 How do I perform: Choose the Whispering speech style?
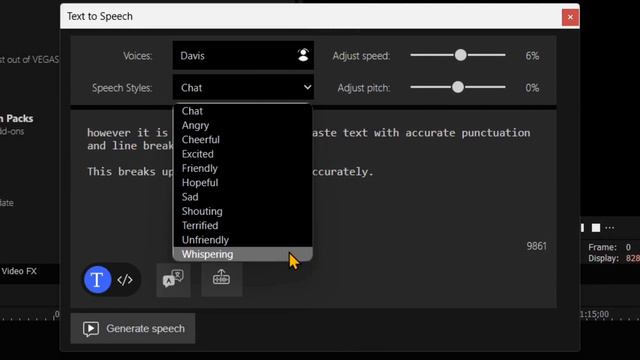click(243, 254)
